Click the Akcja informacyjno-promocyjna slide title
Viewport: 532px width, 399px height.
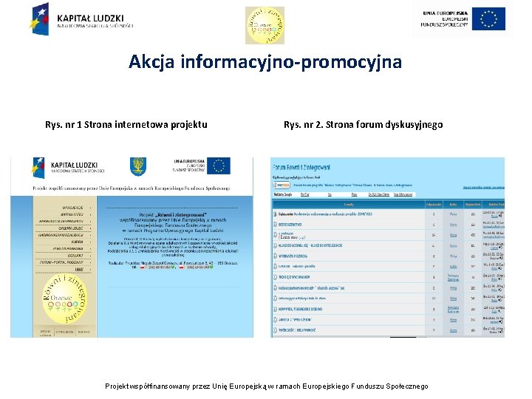pos(265,62)
